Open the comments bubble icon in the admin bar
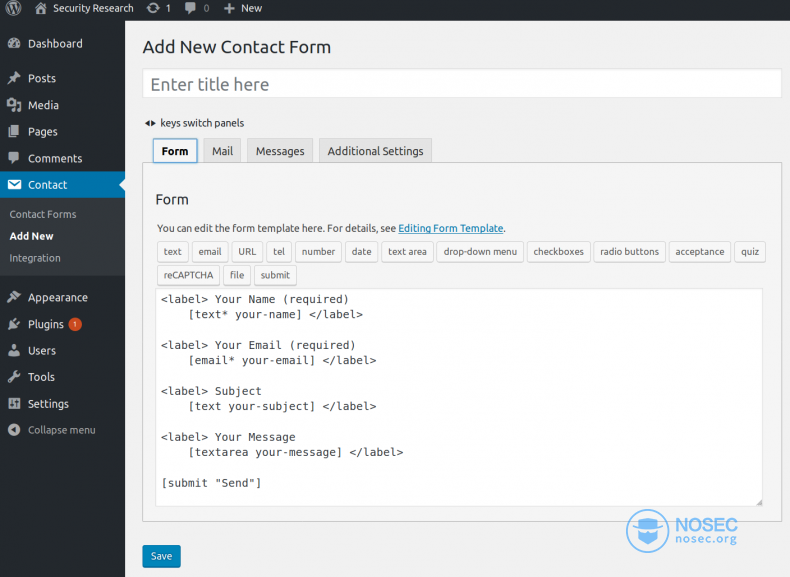This screenshot has width=790, height=577. 190,8
